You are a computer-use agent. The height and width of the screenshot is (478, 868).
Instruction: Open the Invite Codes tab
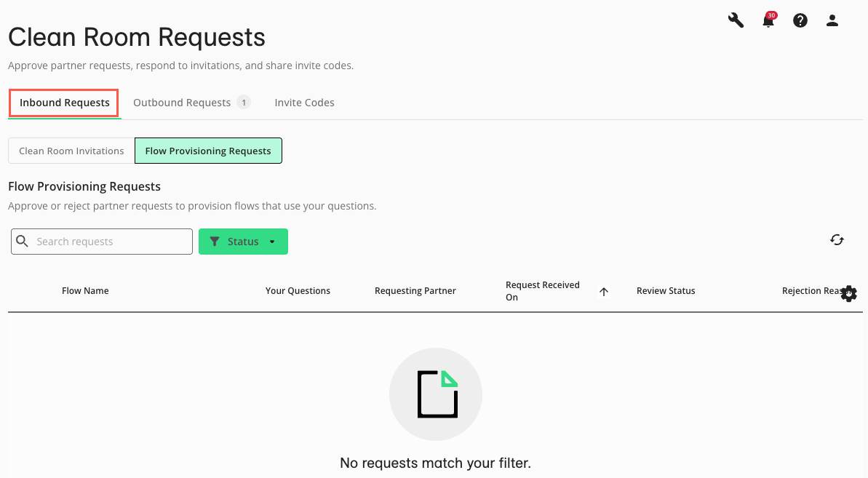pyautogui.click(x=304, y=103)
